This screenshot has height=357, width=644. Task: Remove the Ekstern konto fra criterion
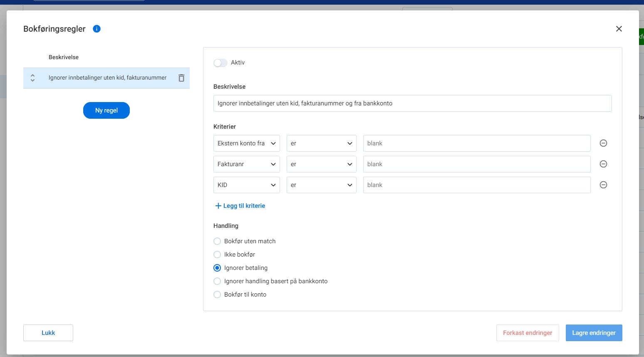603,143
